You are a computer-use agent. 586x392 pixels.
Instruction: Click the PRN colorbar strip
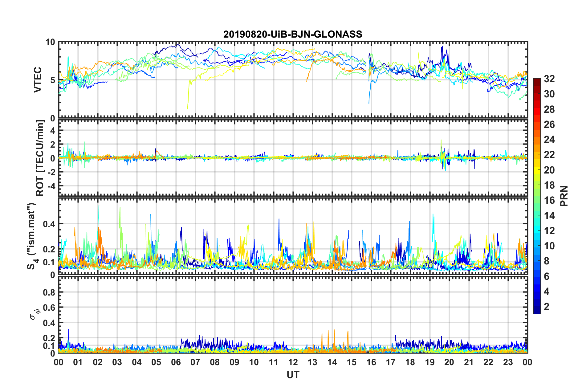(537, 196)
